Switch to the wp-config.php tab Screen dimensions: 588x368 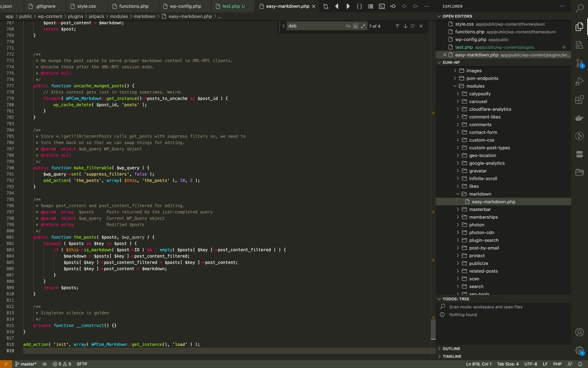tap(185, 6)
